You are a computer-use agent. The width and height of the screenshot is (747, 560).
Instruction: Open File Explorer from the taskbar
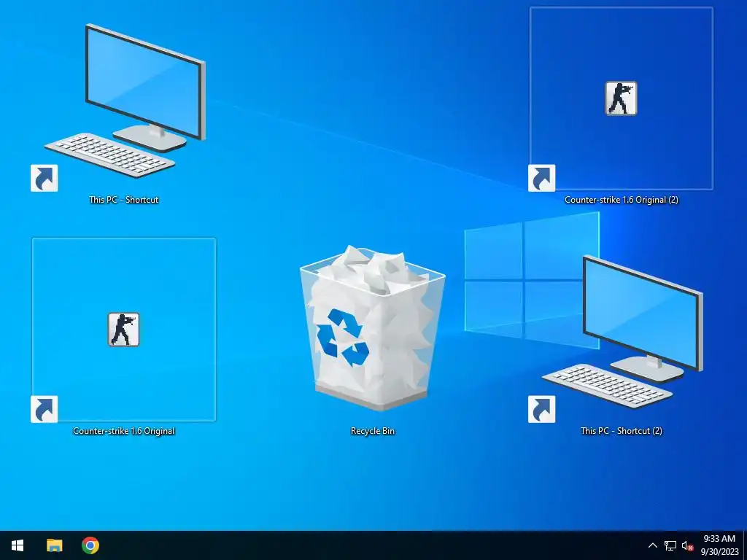point(54,545)
